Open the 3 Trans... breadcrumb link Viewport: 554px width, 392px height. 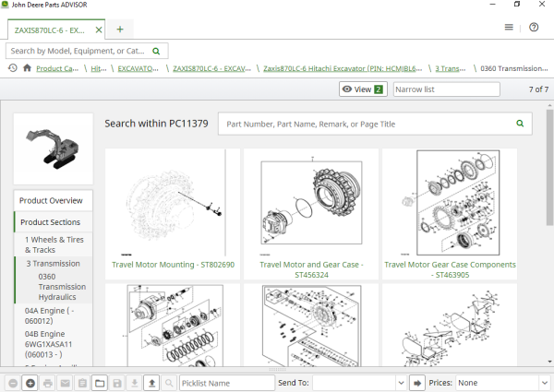coord(451,68)
